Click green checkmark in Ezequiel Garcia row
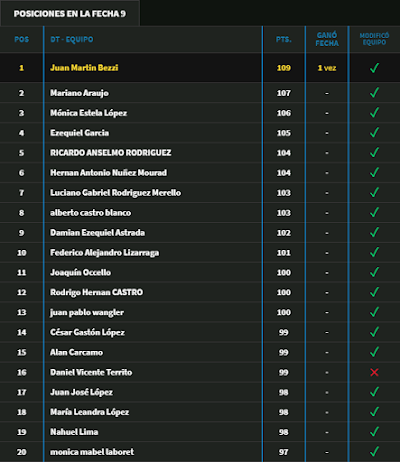Screen dimensions: 400x462 pos(374,132)
